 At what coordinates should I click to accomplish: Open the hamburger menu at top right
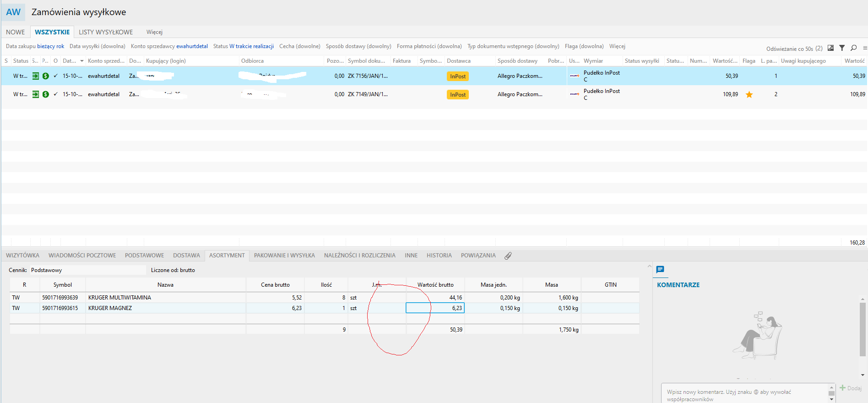[864, 48]
